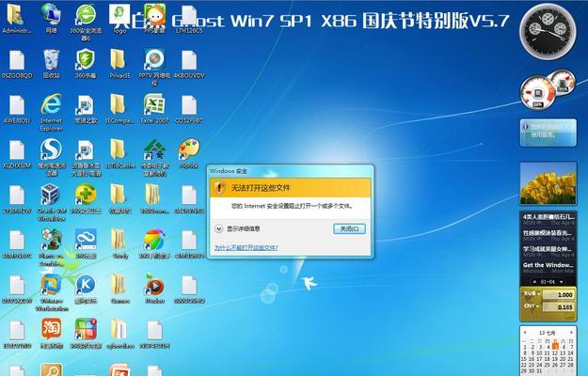Click the RUB amount field 1.000
Viewport: 588px width, 376px height.
pos(559,295)
